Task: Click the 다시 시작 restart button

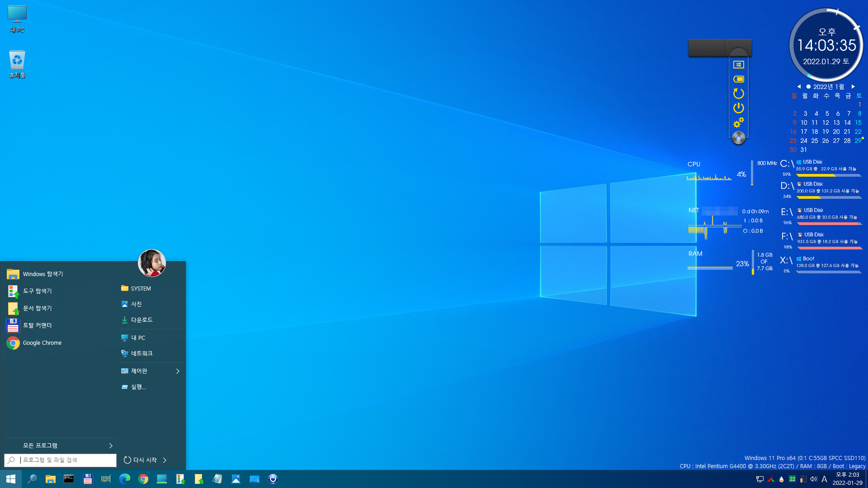Action: (140, 460)
